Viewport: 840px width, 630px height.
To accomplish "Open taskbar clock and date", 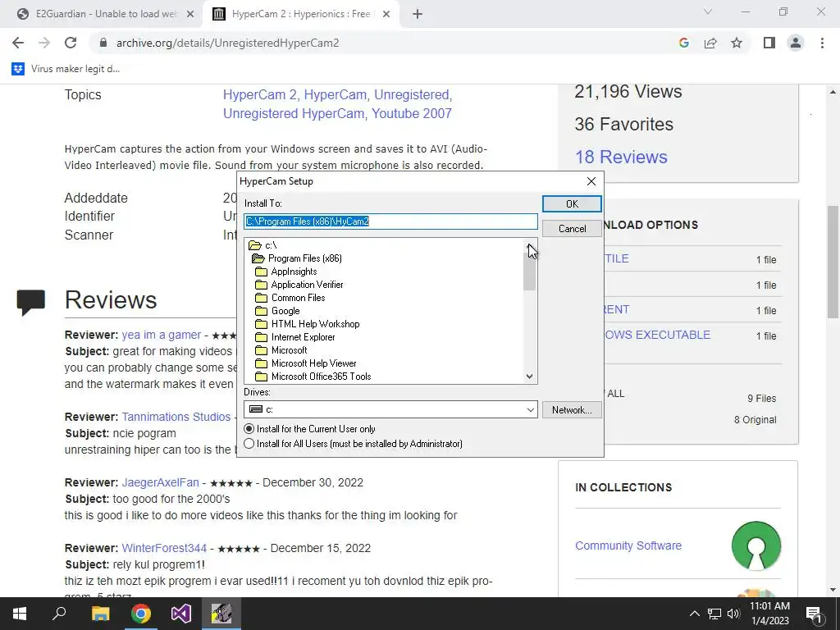I will click(769, 614).
